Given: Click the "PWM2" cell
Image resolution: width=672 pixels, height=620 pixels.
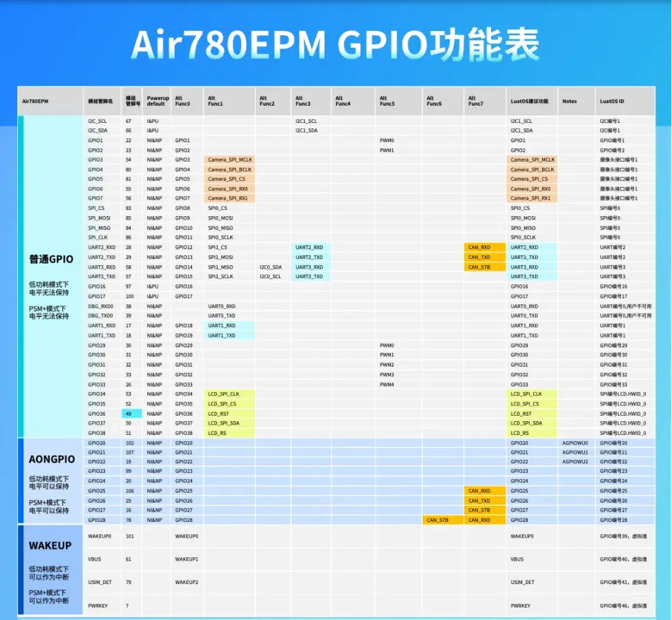Looking at the screenshot, I should [387, 365].
